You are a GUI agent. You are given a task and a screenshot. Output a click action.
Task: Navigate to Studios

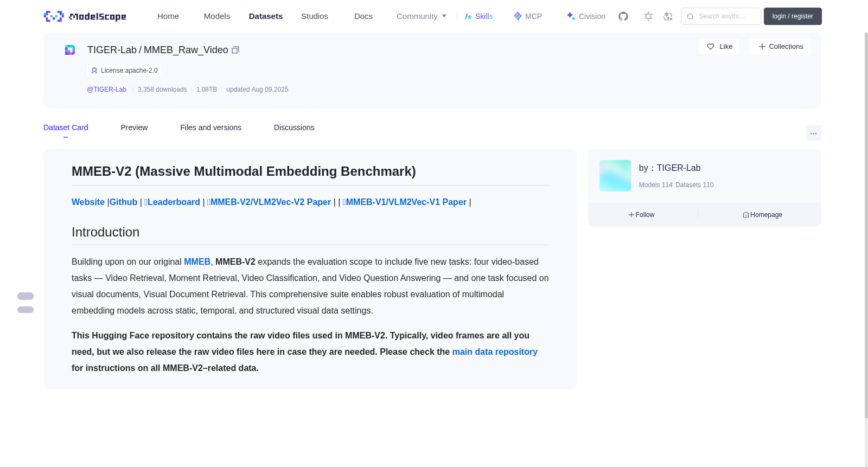(315, 16)
